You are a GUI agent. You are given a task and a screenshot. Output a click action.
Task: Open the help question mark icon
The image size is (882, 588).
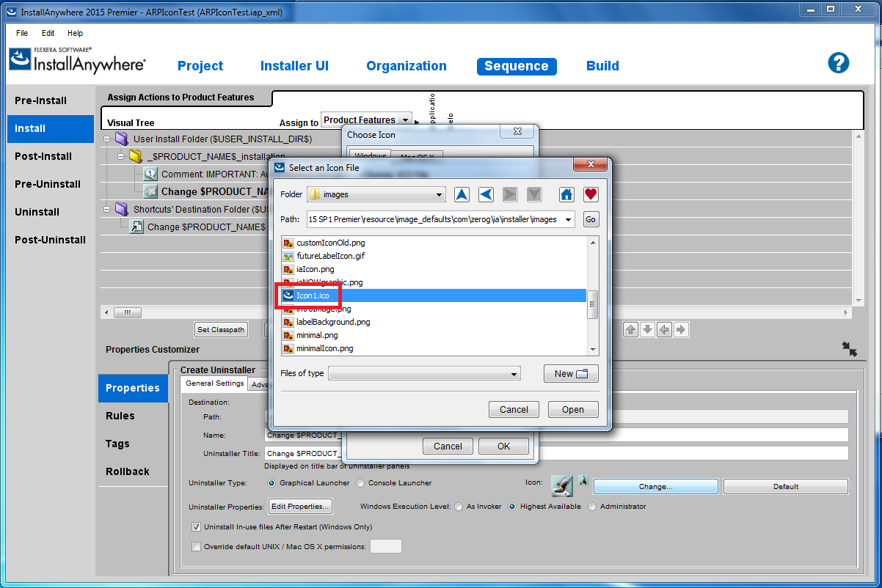pyautogui.click(x=838, y=63)
